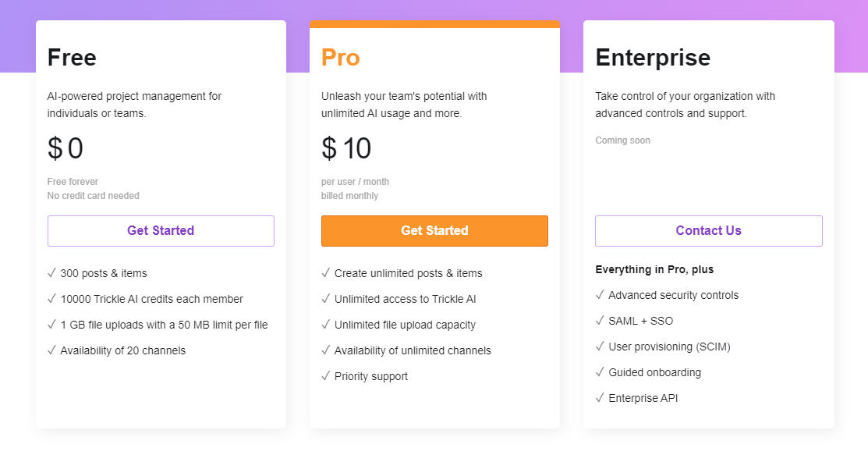The image size is (868, 455).
Task: Click the orange Get Started button for Pro
Action: tap(434, 230)
